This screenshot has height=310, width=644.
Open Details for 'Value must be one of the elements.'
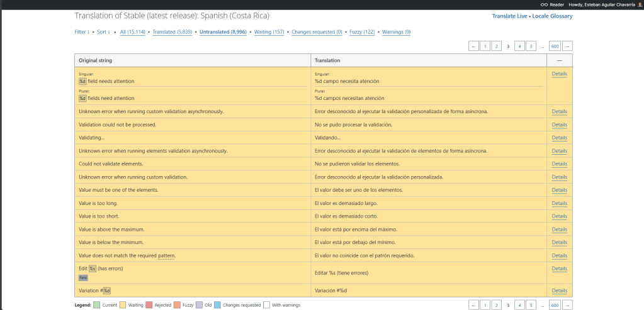pos(560,191)
